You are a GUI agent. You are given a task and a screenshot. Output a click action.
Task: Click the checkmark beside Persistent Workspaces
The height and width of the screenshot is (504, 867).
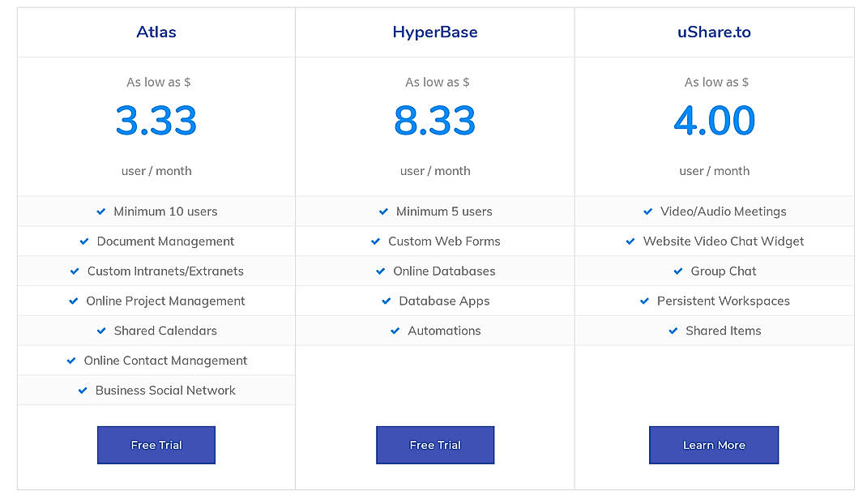645,301
